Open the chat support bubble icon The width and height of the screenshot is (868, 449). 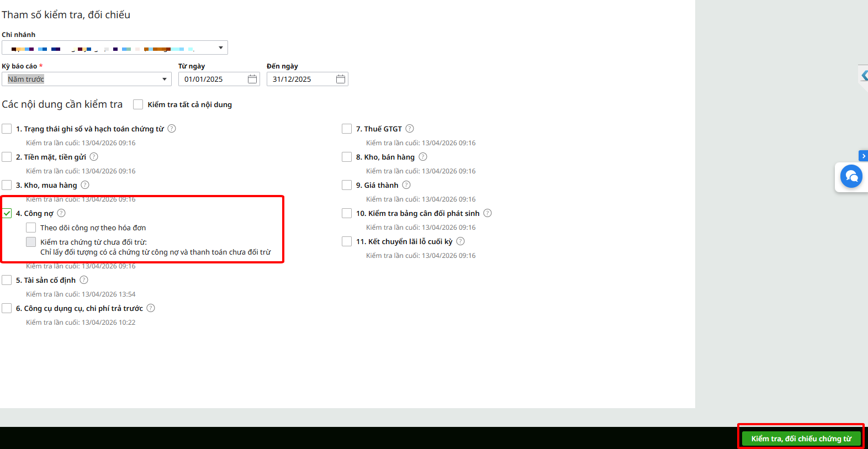(851, 177)
